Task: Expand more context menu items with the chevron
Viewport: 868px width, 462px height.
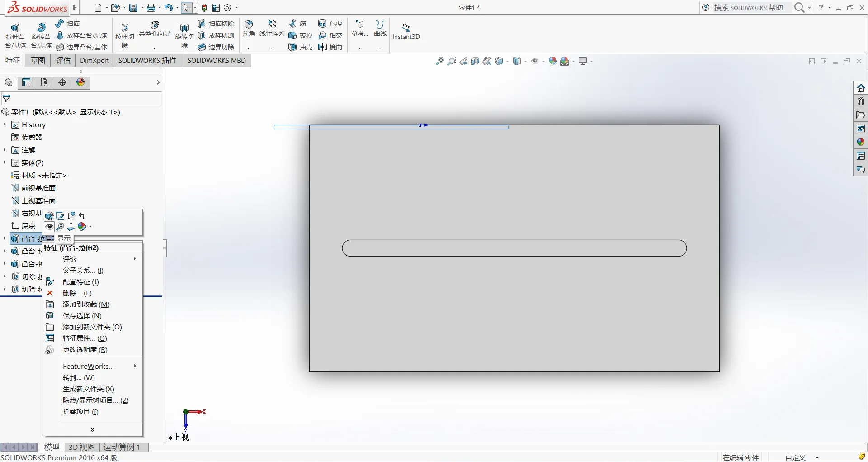Action: point(93,430)
